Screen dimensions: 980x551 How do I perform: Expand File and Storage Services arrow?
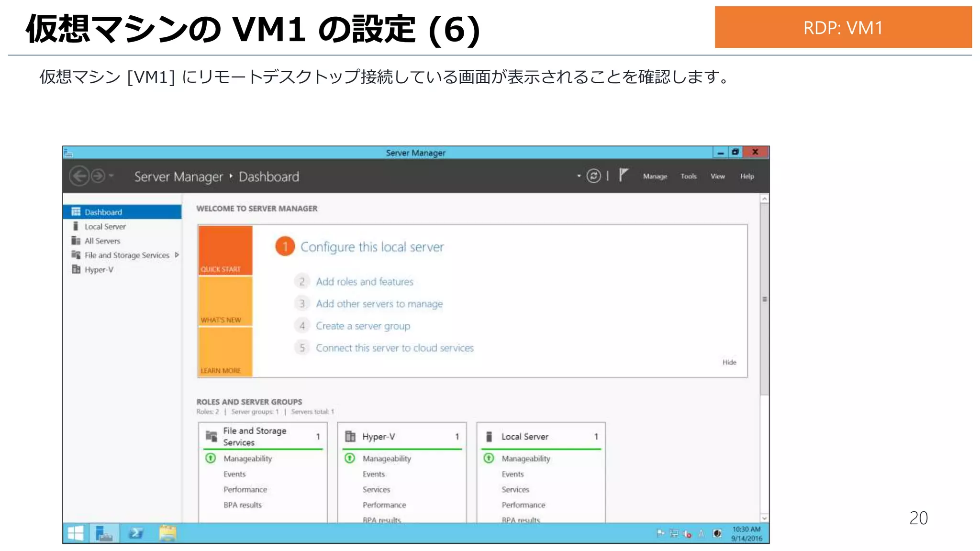[x=177, y=255]
